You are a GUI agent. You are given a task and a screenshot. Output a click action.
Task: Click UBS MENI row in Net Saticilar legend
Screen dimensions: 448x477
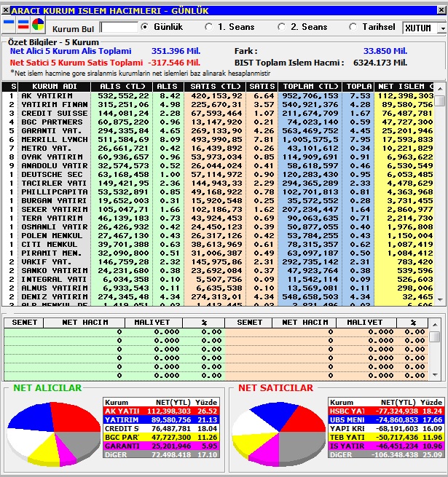(x=386, y=420)
